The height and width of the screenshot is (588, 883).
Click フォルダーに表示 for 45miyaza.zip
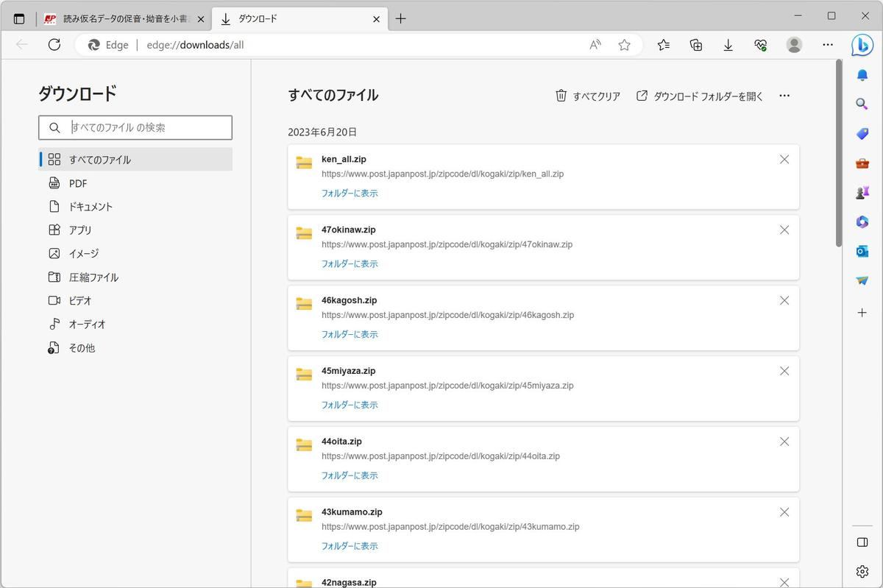pos(350,405)
